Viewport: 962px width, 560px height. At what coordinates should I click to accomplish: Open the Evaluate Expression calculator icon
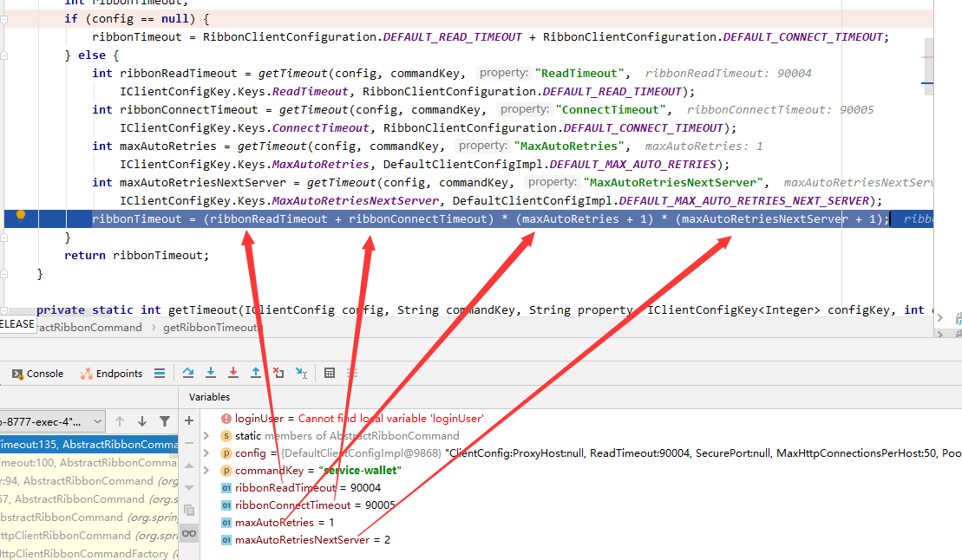[330, 372]
